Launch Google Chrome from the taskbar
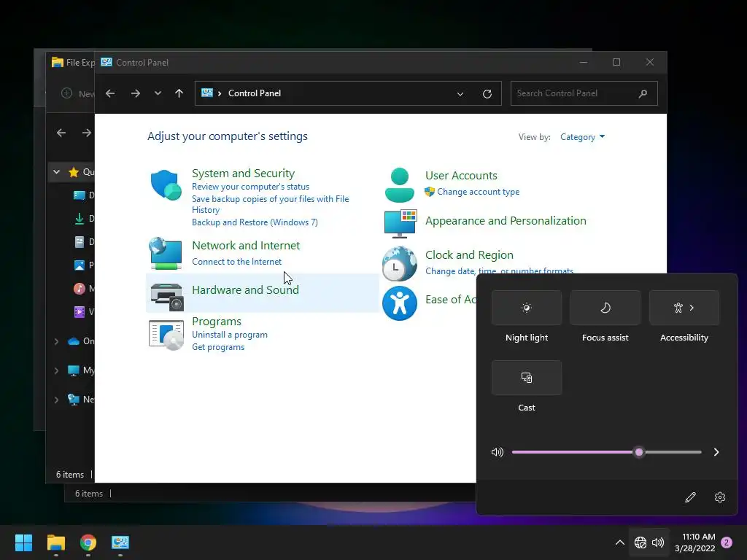This screenshot has height=560, width=747. (88, 542)
